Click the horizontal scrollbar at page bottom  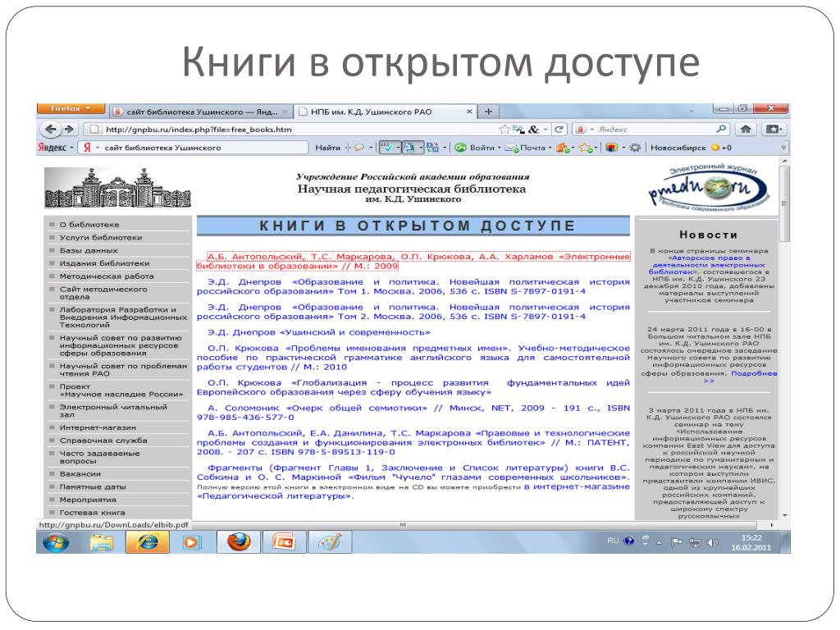point(402,525)
